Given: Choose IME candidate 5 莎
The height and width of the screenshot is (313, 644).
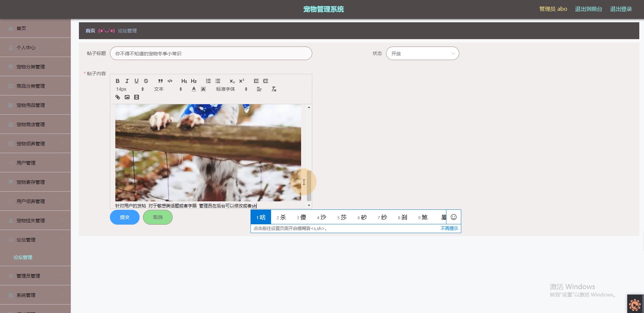Looking at the screenshot, I should (x=342, y=217).
